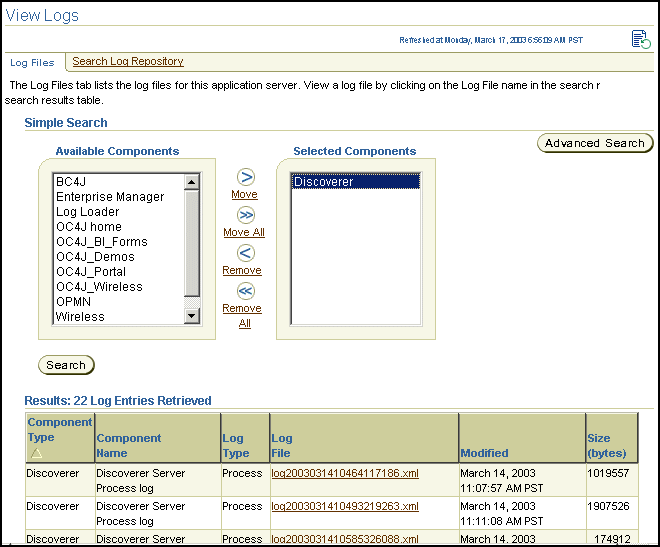The height and width of the screenshot is (547, 660).
Task: Click the Remove All text link
Action: pyautogui.click(x=242, y=316)
